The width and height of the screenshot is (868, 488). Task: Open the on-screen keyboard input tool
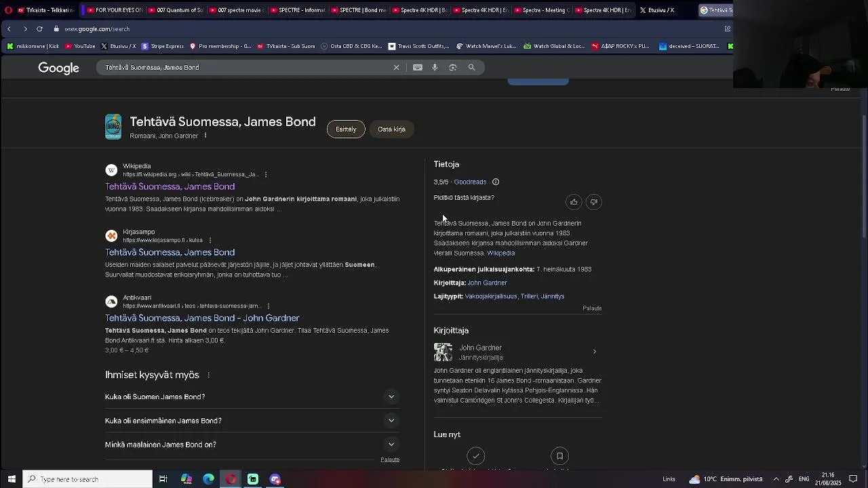click(x=418, y=68)
